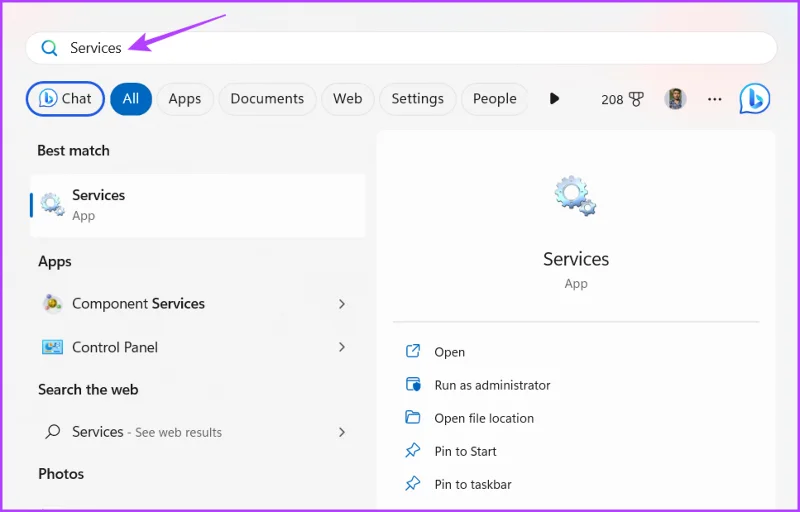This screenshot has height=512, width=800.
Task: Switch to the People filter tab
Action: 494,99
